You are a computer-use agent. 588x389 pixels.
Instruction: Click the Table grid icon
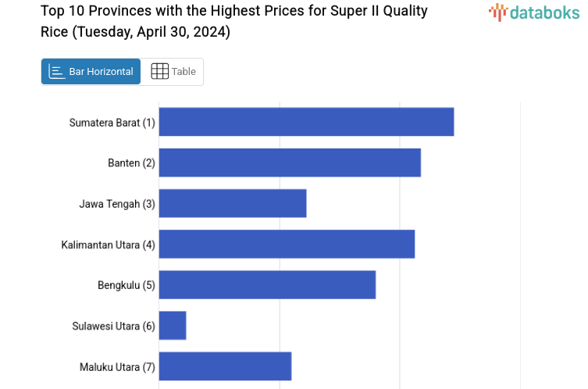tap(159, 72)
